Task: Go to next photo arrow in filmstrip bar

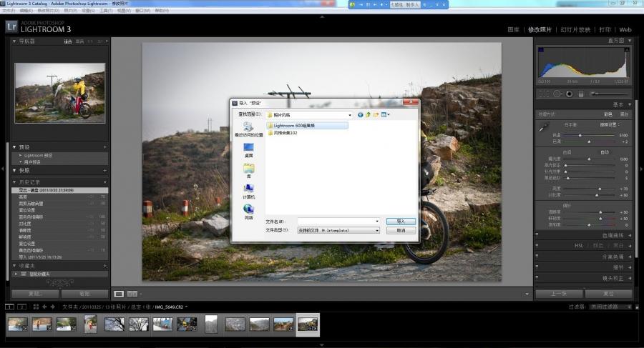Action: click(52, 307)
